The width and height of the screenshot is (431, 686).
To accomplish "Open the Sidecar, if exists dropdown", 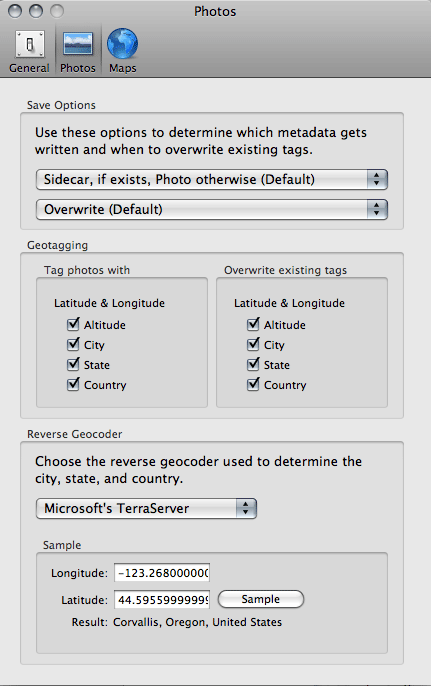I will point(212,179).
